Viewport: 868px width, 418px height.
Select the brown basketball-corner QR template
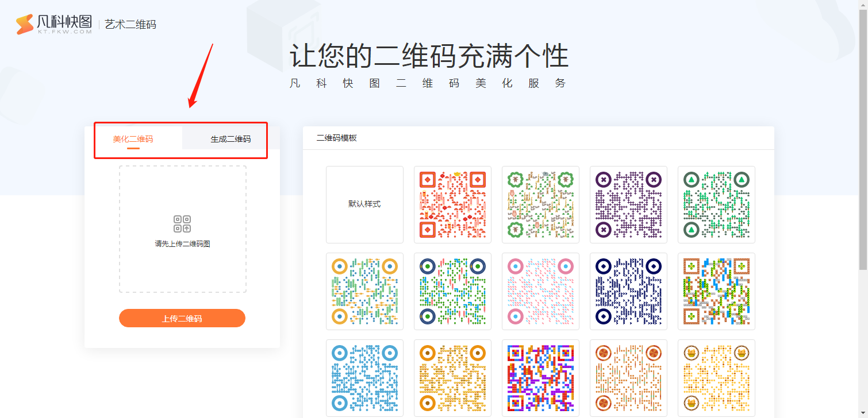[x=628, y=378]
